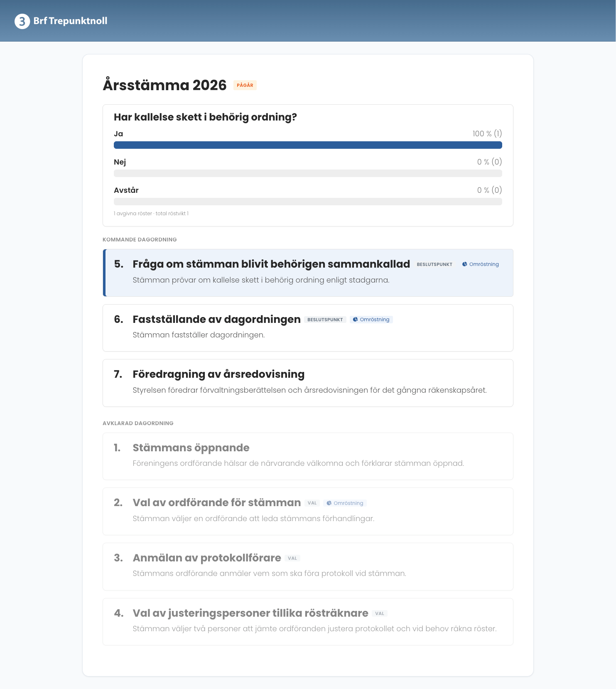Click the 0 % (0) value for Nej
This screenshot has height=689, width=616.
pyautogui.click(x=490, y=162)
